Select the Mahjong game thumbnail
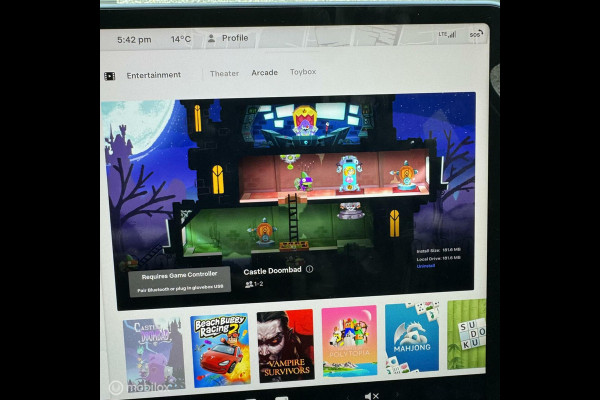Viewport: 600px width, 400px height. (x=412, y=338)
